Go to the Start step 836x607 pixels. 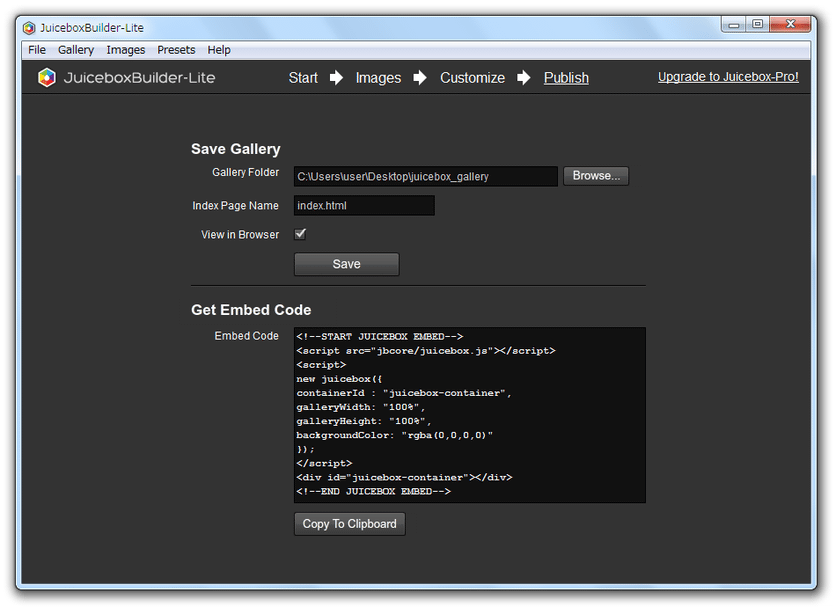(x=303, y=78)
